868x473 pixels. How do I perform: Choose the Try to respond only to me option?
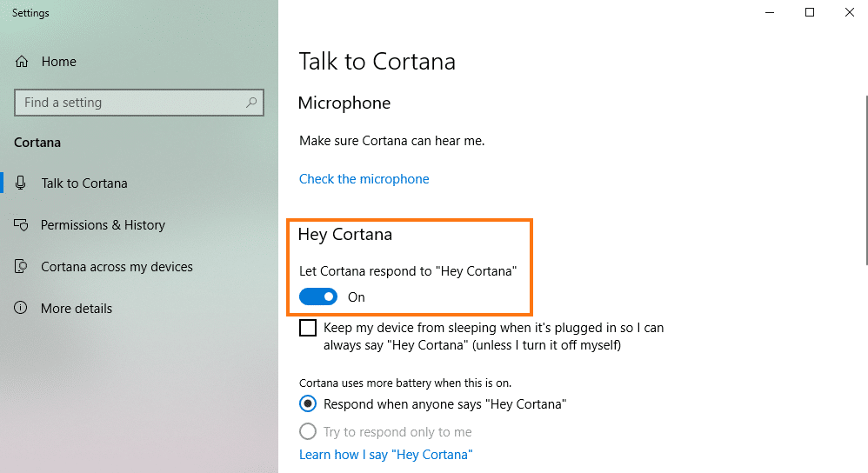tap(308, 431)
